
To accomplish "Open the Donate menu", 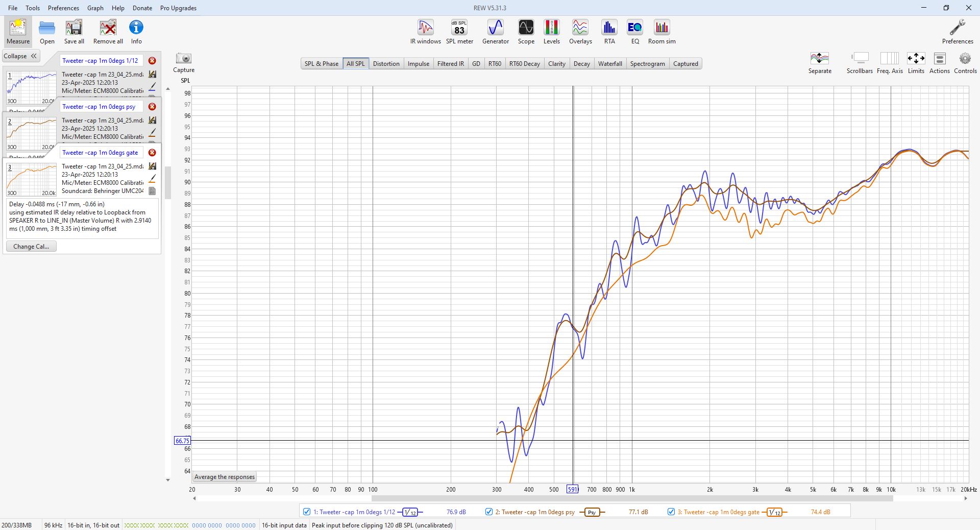I will coord(142,8).
